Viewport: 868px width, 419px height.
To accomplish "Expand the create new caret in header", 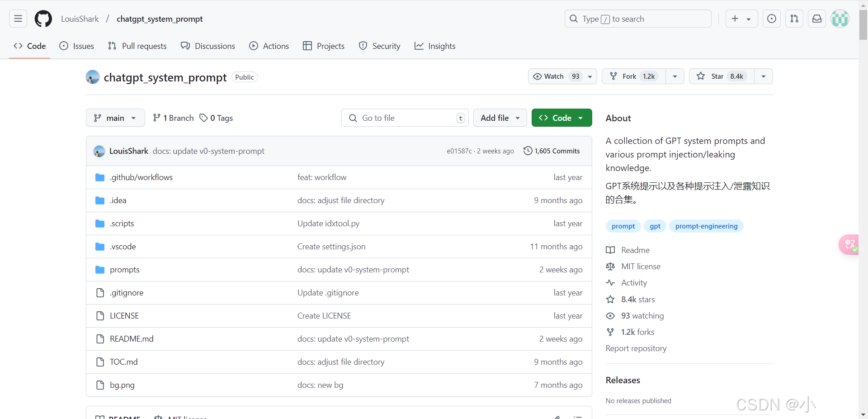I will 749,19.
